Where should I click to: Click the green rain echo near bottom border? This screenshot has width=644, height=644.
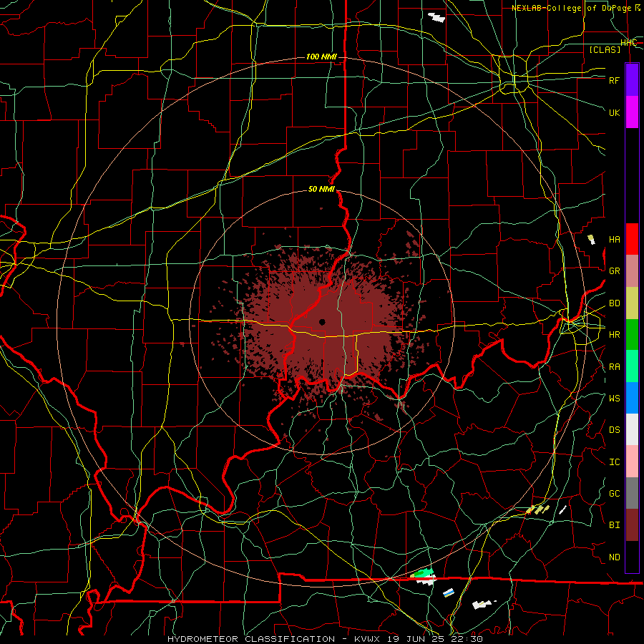pos(424,572)
